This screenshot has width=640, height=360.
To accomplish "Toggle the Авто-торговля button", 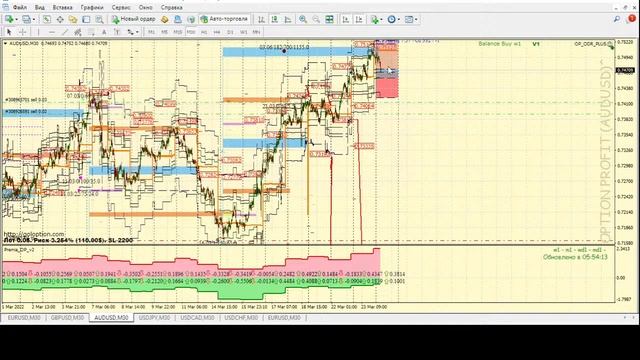I will tap(224, 19).
